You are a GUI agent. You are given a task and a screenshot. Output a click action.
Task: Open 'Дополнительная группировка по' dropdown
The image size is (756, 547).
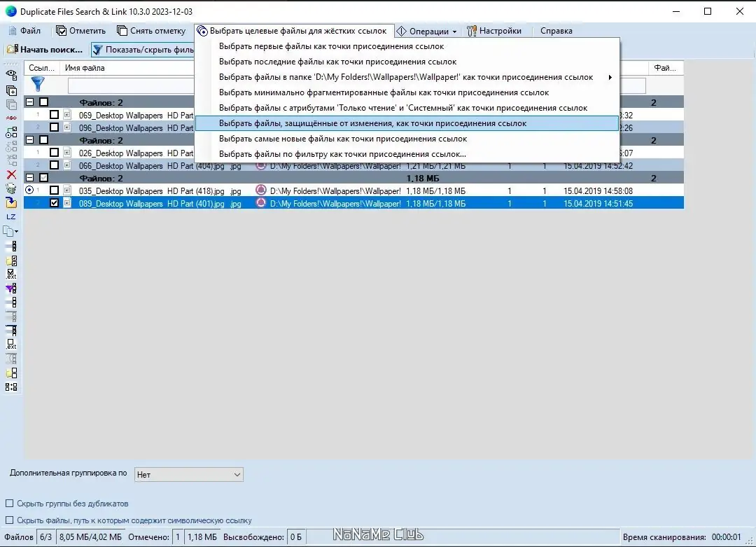(188, 474)
